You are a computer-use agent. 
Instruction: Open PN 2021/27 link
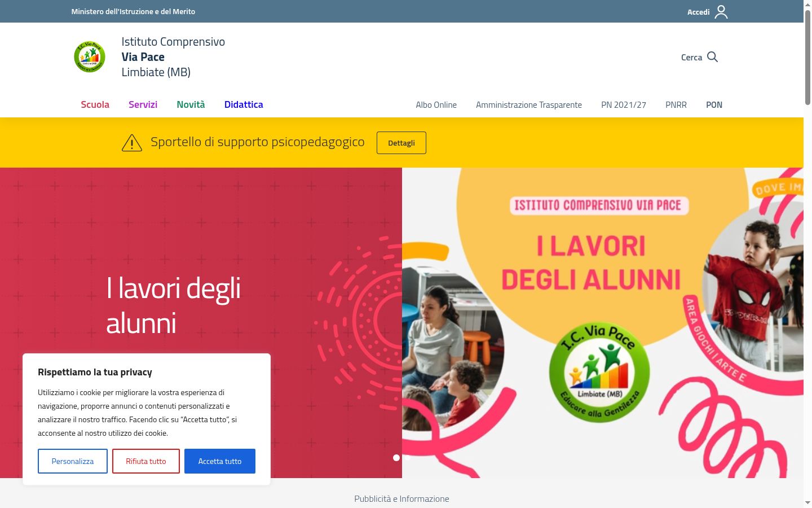click(624, 105)
